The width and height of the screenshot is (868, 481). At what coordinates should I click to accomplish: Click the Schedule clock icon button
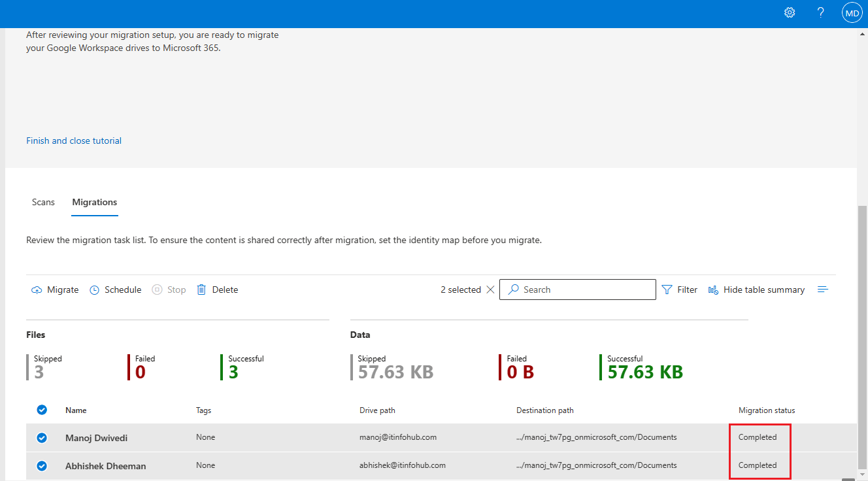116,290
